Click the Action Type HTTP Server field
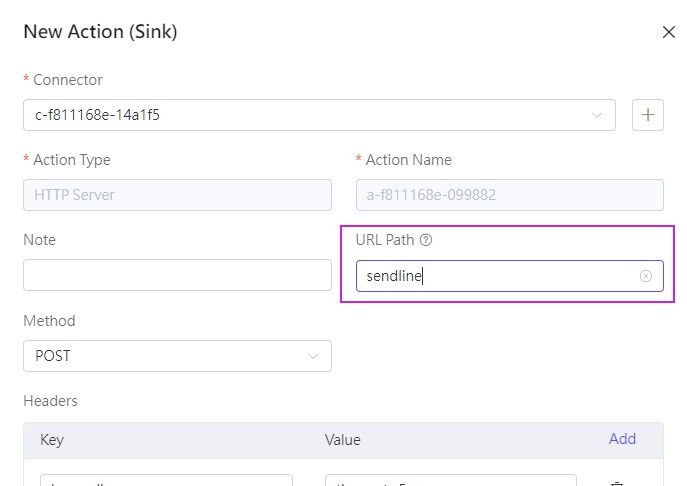Image resolution: width=687 pixels, height=486 pixels. (x=177, y=195)
